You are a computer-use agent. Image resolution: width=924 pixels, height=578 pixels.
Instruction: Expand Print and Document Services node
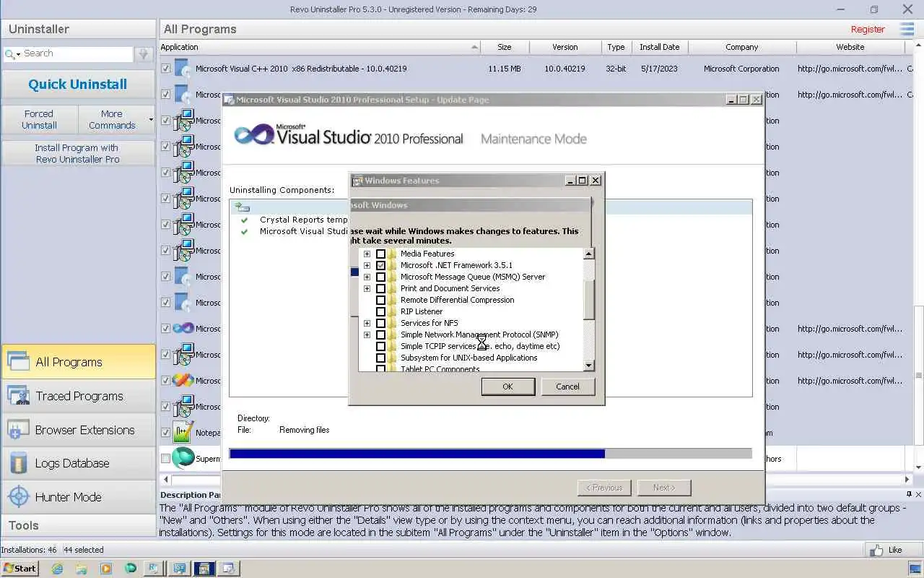(367, 288)
